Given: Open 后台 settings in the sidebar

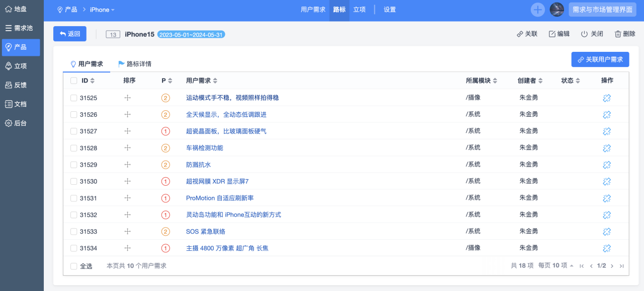Looking at the screenshot, I should tap(21, 123).
